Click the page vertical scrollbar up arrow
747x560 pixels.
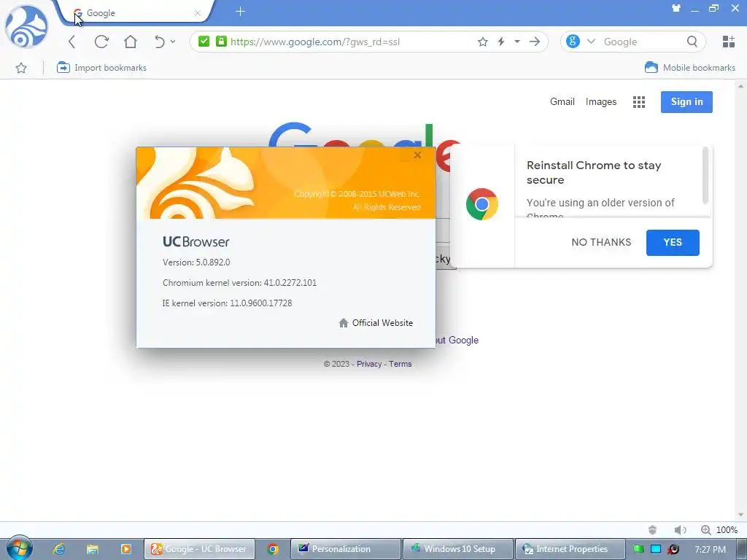(741, 87)
